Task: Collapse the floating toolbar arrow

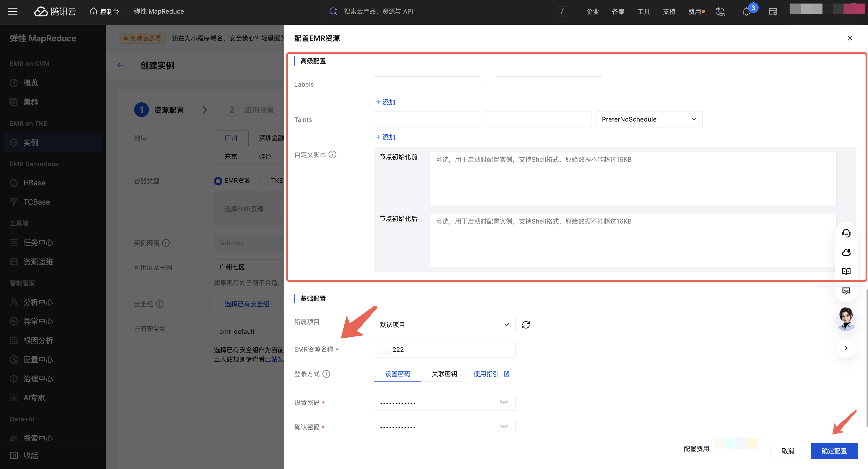Action: [x=846, y=348]
